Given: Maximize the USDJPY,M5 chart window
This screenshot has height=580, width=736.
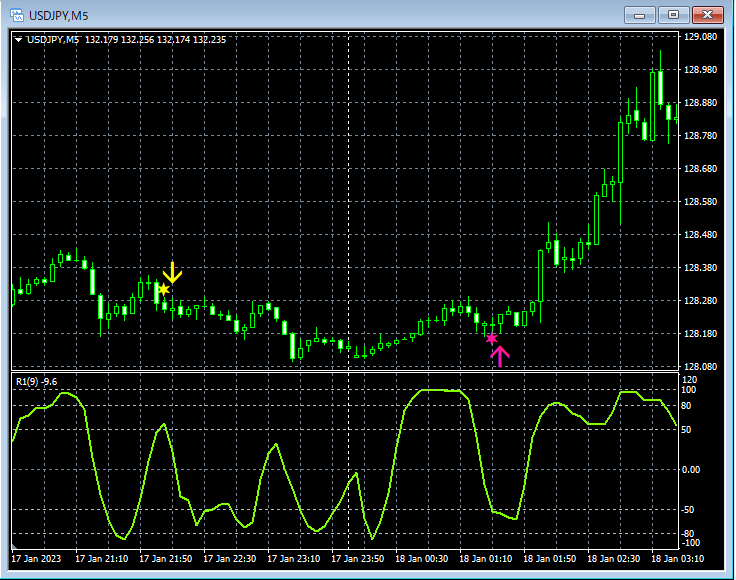Looking at the screenshot, I should [x=673, y=15].
